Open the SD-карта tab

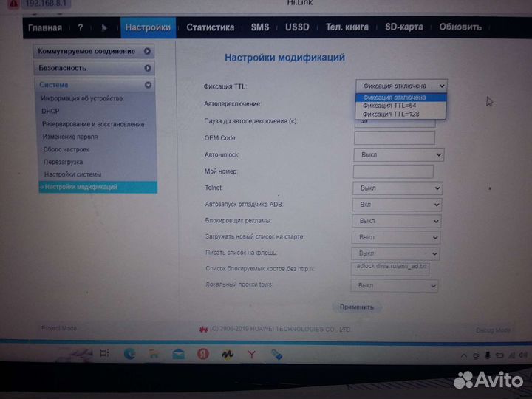click(404, 27)
